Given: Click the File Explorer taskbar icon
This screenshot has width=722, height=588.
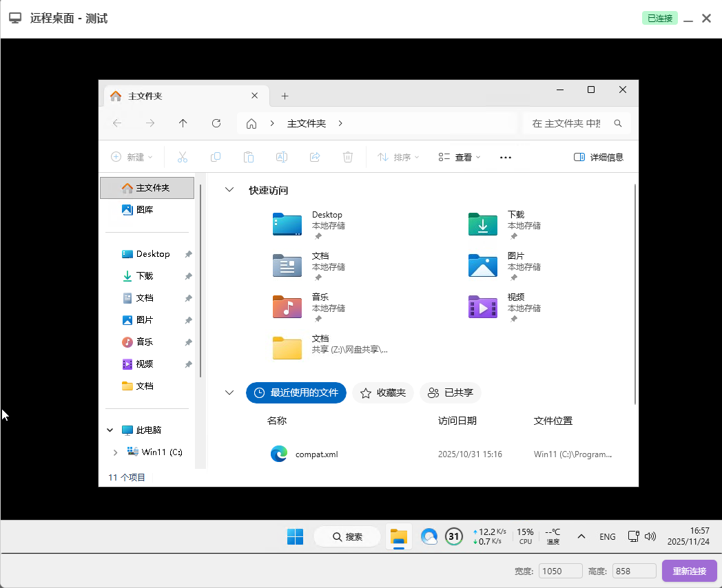Looking at the screenshot, I should click(x=399, y=536).
